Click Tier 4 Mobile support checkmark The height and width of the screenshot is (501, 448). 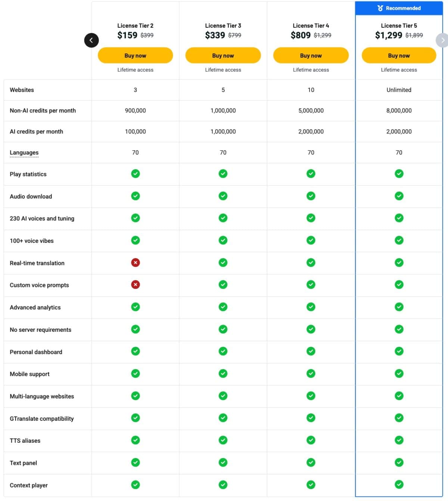click(x=311, y=374)
